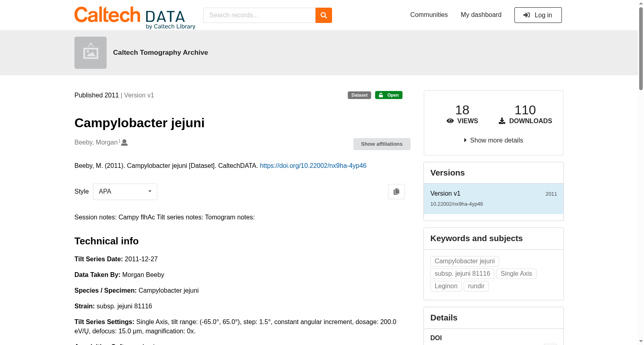Image resolution: width=644 pixels, height=345 pixels.
Task: Click the rundir keyword tag
Action: coord(476,286)
